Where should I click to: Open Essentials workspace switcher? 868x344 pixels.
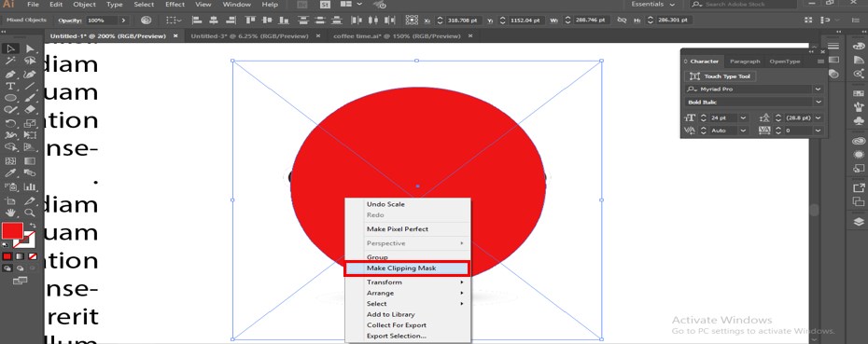653,5
